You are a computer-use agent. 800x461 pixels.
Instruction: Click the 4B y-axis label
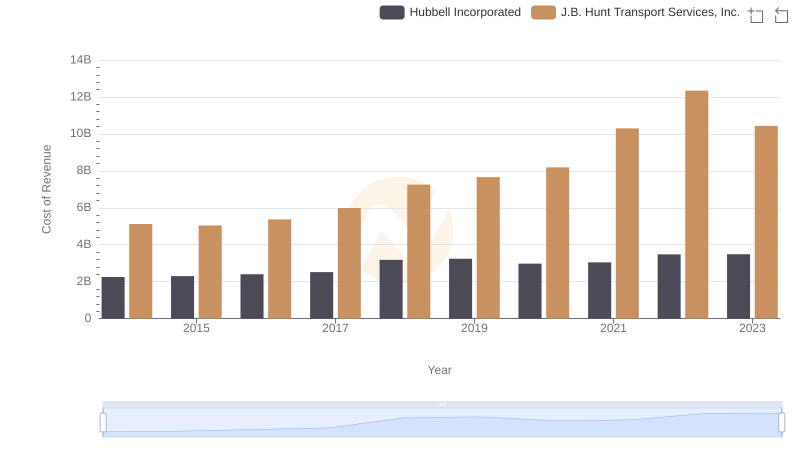tap(84, 244)
